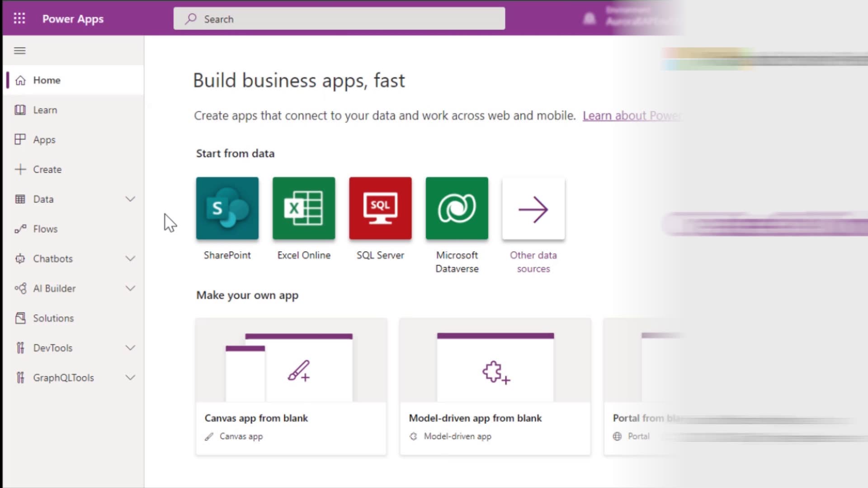Open Solutions in the sidebar
Screen dimensions: 868x488
click(x=74, y=318)
